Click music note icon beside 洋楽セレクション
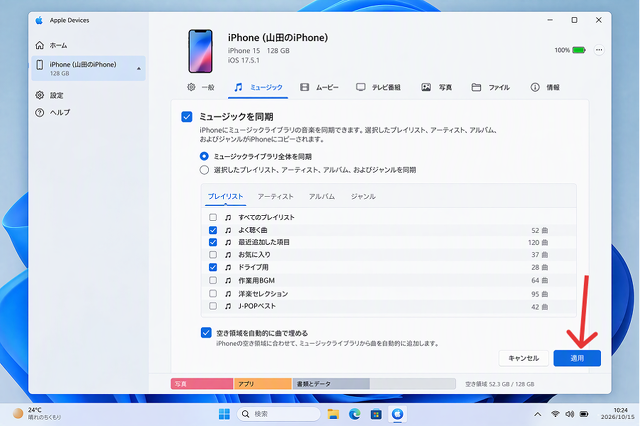Screen dimensions: 640x426 coord(228,293)
